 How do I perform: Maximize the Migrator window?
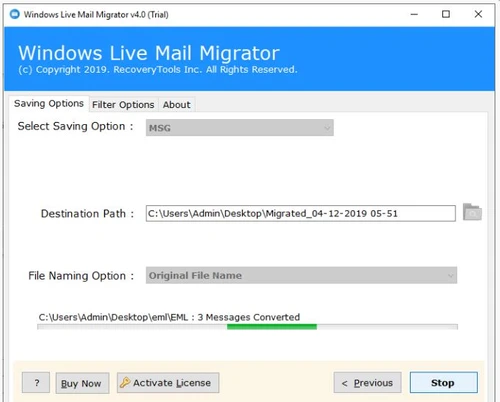(446, 14)
